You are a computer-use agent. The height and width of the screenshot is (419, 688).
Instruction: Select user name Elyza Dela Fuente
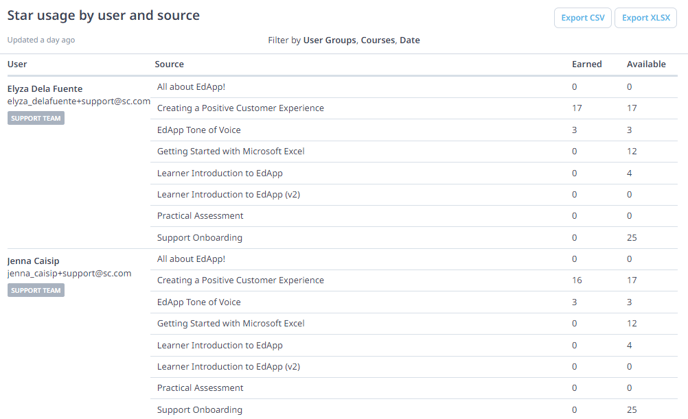tap(45, 89)
